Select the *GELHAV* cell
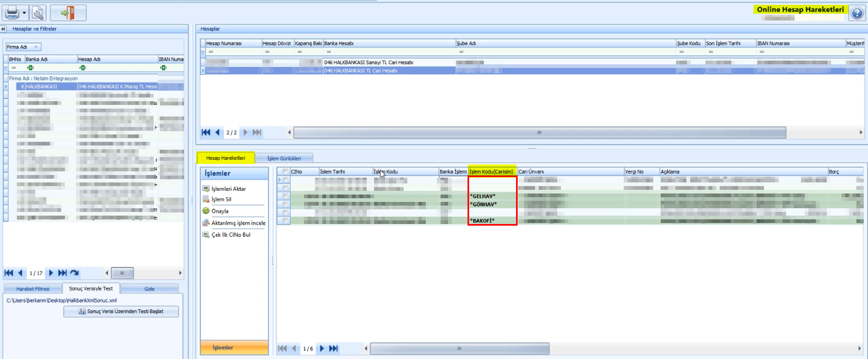 point(492,196)
